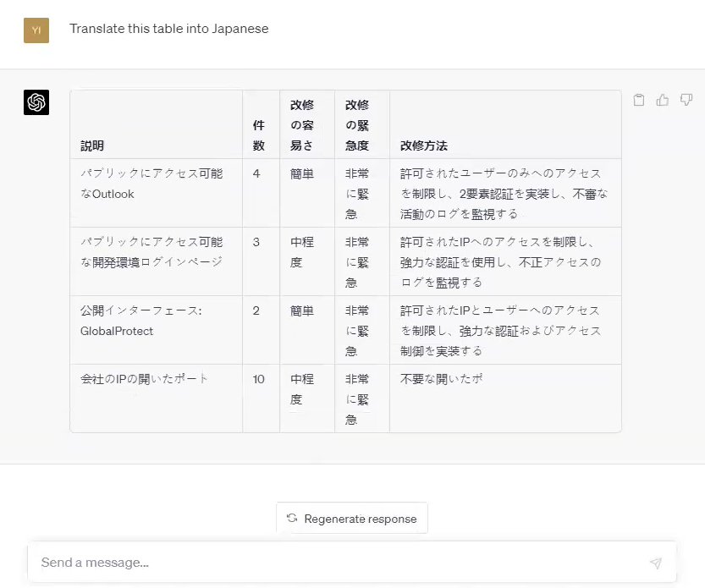Click the refresh icon in Regenerate button

click(292, 518)
